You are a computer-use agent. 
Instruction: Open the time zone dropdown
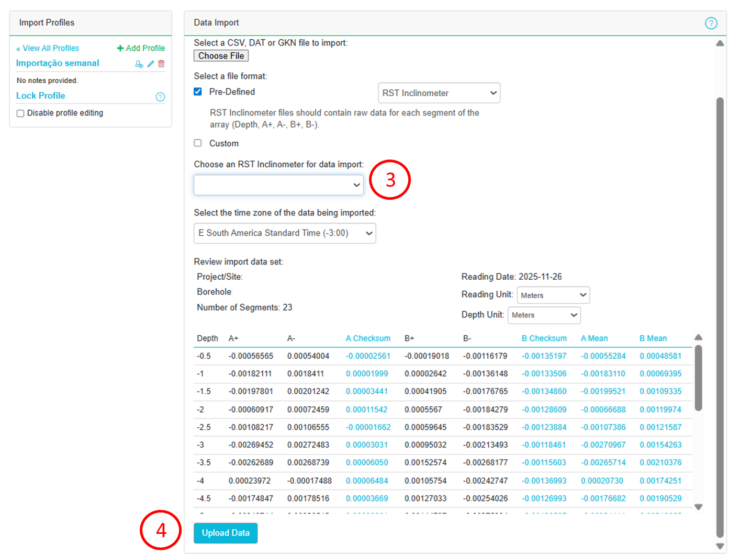coord(285,233)
